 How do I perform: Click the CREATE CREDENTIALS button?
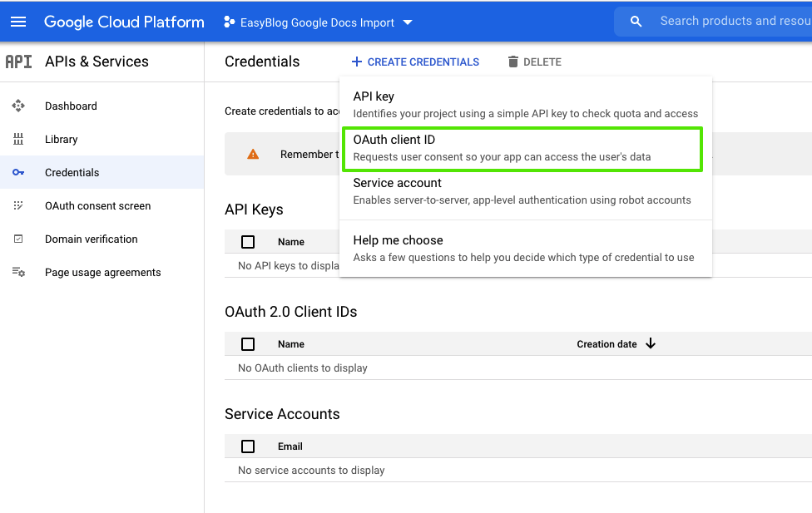(415, 62)
